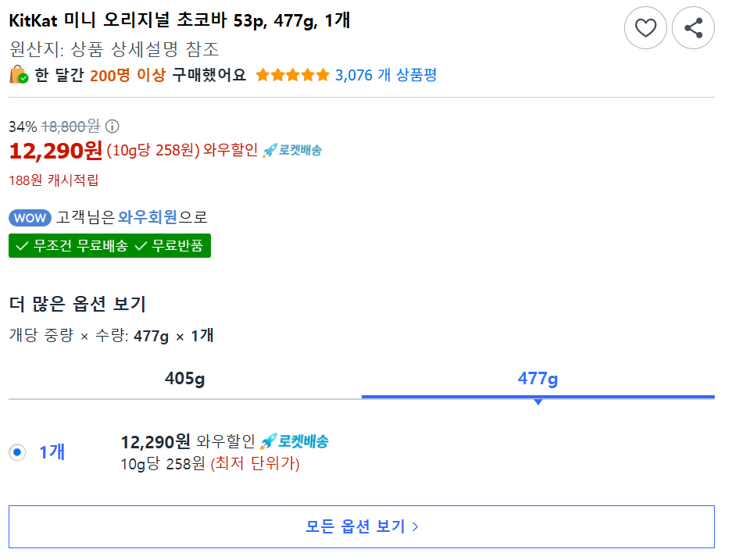Image resolution: width=732 pixels, height=560 pixels.
Task: Click rocket delivery logo in the option row
Action: click(x=294, y=441)
